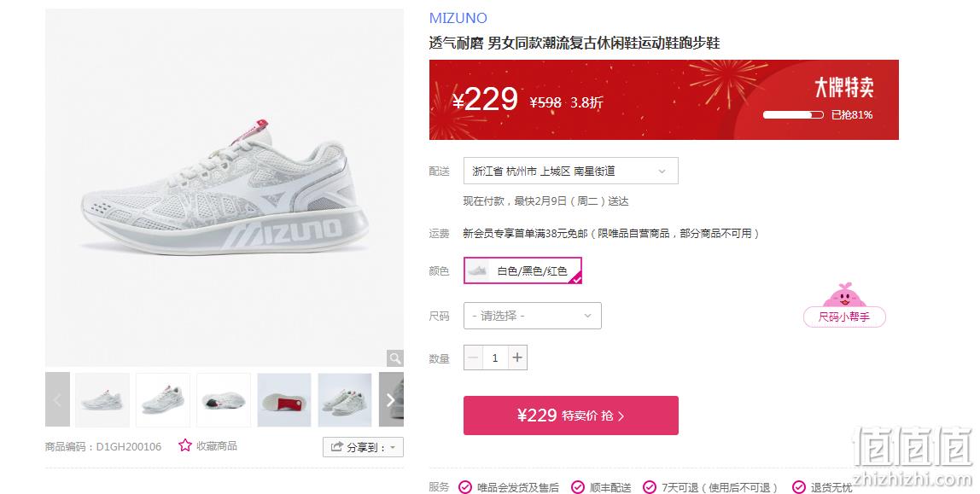
Task: Expand the share-to dropdown arrow
Action: point(393,448)
